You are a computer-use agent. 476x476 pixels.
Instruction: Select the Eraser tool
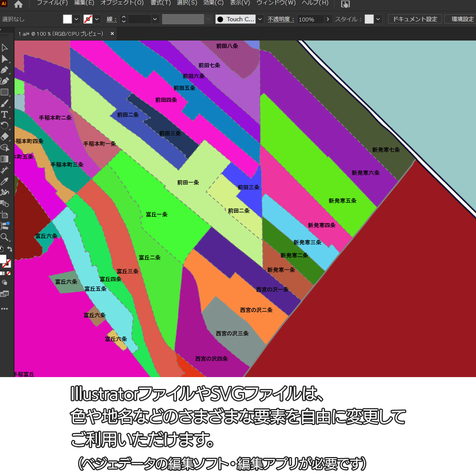click(x=5, y=136)
